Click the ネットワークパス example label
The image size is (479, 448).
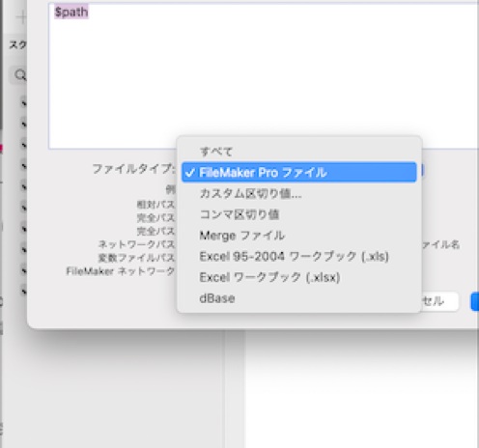136,244
